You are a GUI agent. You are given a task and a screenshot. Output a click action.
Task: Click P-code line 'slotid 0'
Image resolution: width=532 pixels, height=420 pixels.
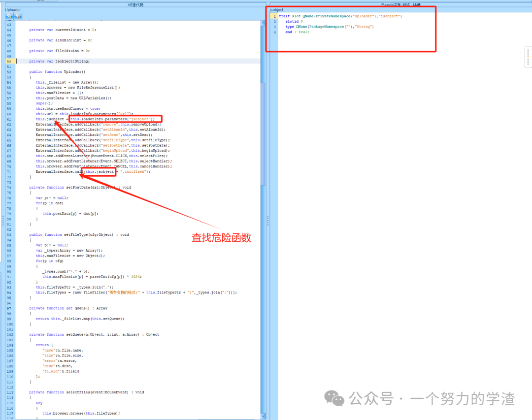294,21
